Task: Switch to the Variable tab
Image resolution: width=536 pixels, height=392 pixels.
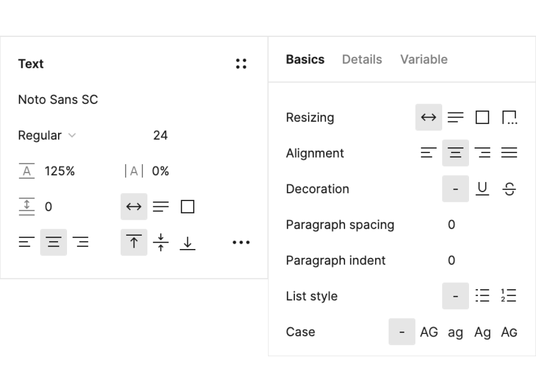Action: pos(424,60)
